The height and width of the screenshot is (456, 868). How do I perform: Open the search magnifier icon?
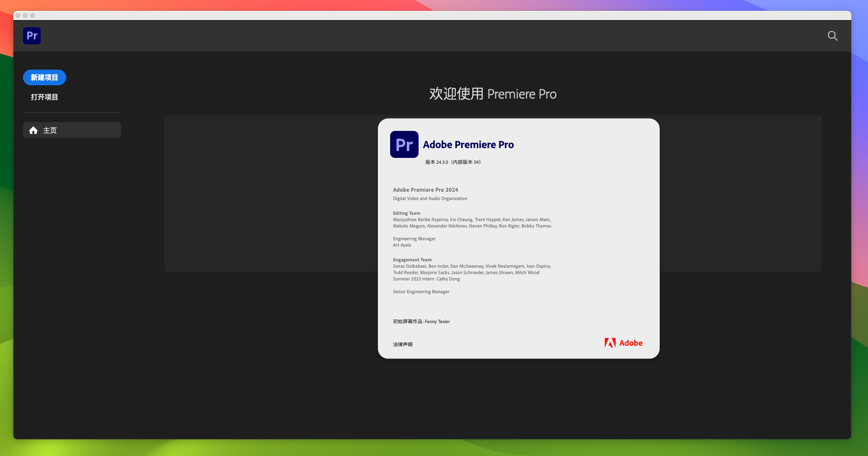(832, 36)
